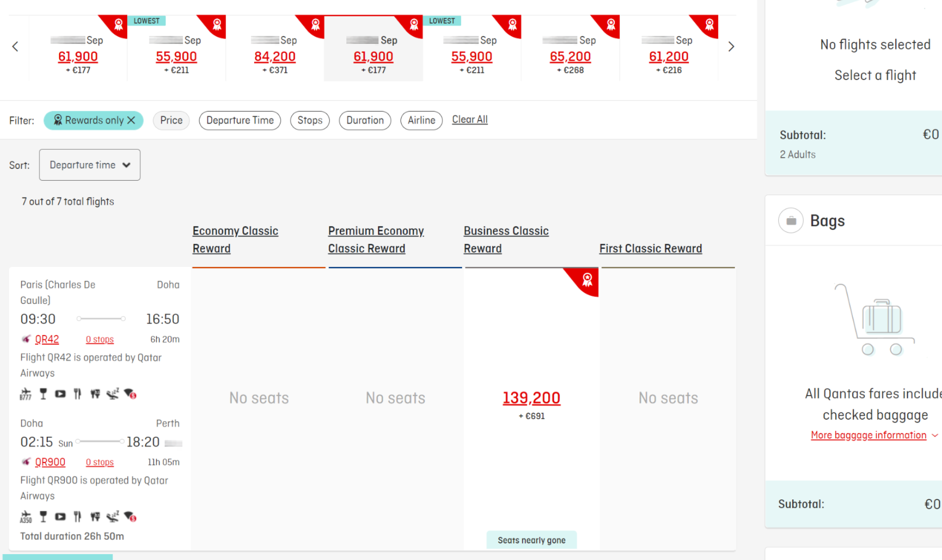942x560 pixels.
Task: Click the video entertainment icon for QR900
Action: pos(60,517)
